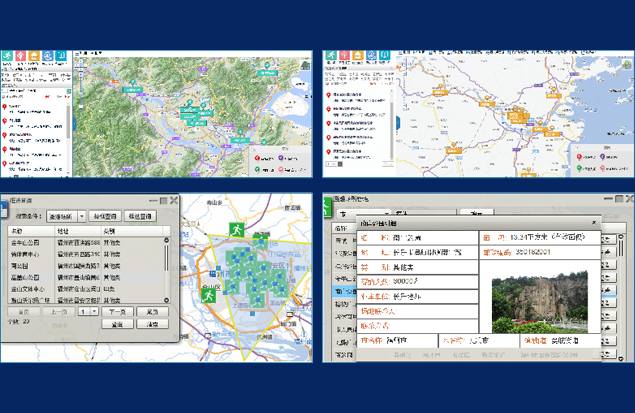Viewport: 635px width, 413px height.
Task: Click the '清空' clear button
Action: coord(152,324)
